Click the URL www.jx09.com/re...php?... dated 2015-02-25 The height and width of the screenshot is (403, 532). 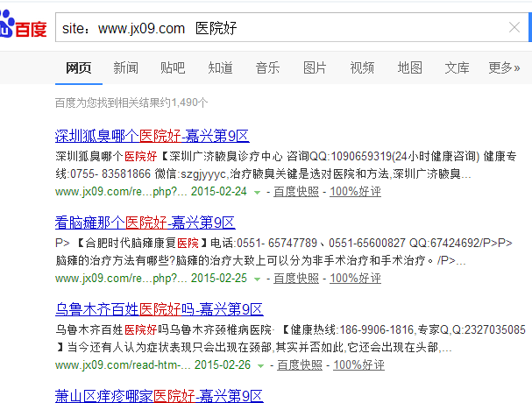[121, 279]
